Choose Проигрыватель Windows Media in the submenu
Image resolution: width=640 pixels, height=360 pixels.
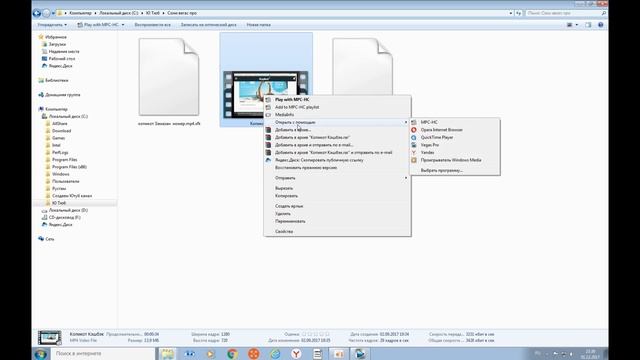click(451, 160)
